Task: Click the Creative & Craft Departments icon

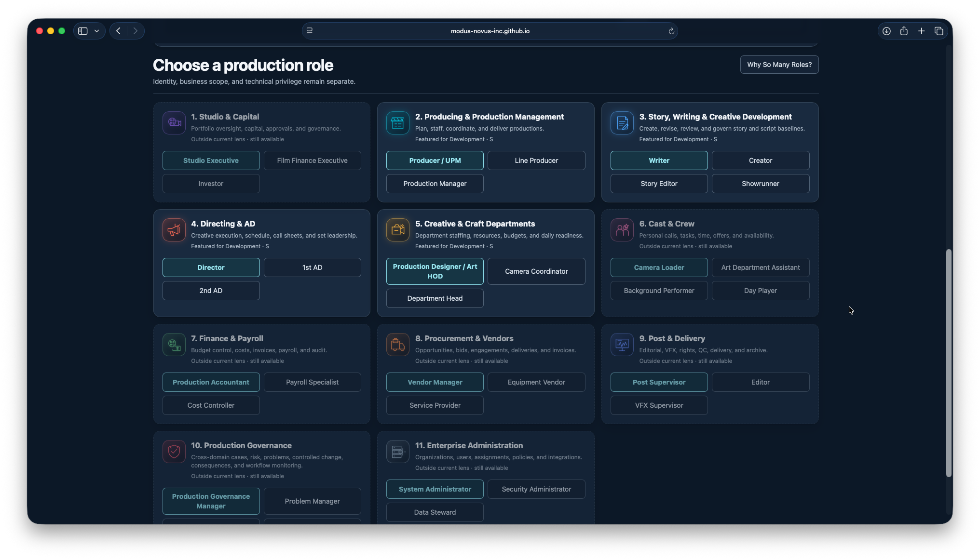Action: (398, 229)
